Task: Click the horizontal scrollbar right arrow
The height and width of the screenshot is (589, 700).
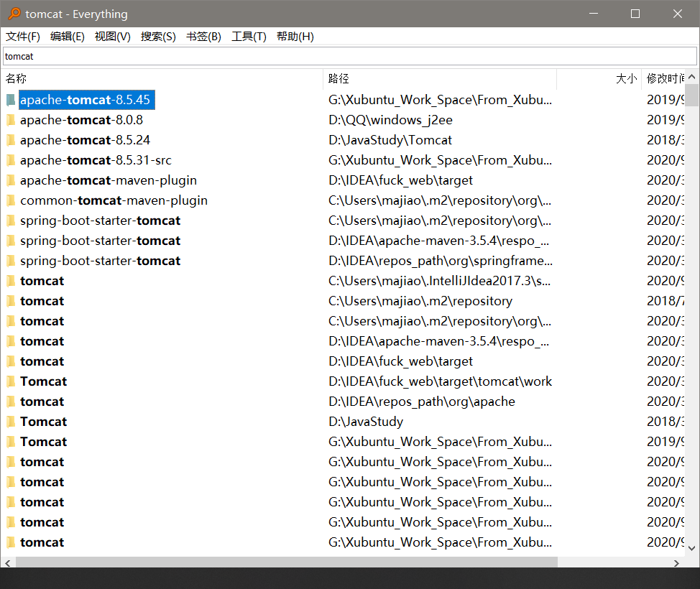Action: [676, 564]
